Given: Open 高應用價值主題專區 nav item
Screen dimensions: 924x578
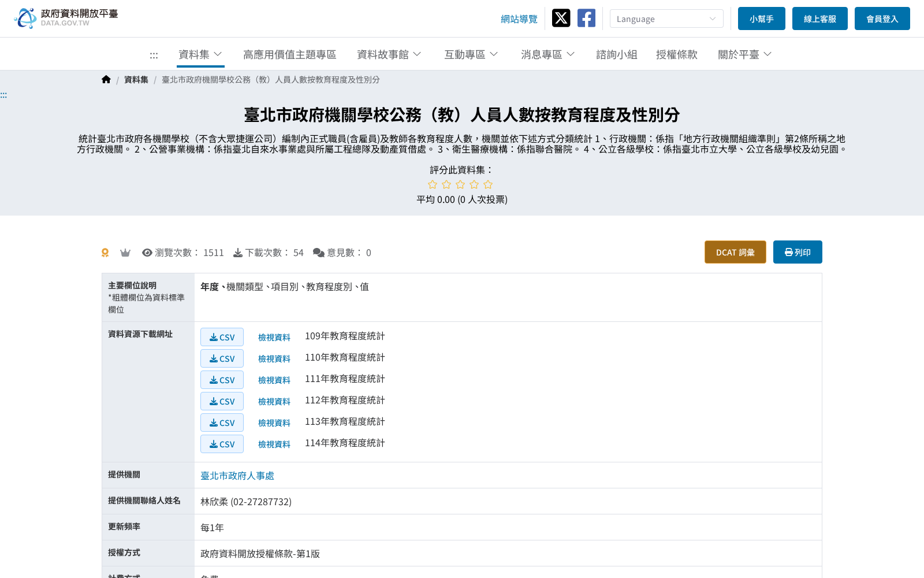Looking at the screenshot, I should [x=289, y=54].
